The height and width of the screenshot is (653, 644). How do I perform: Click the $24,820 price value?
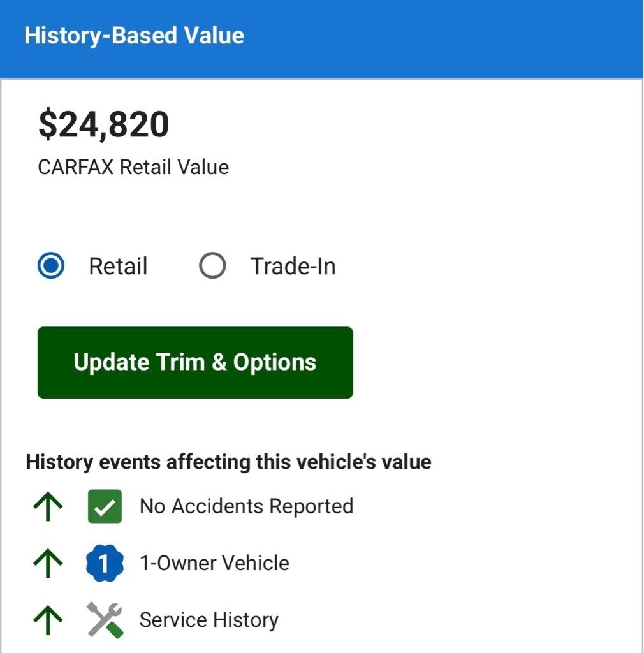click(x=104, y=124)
